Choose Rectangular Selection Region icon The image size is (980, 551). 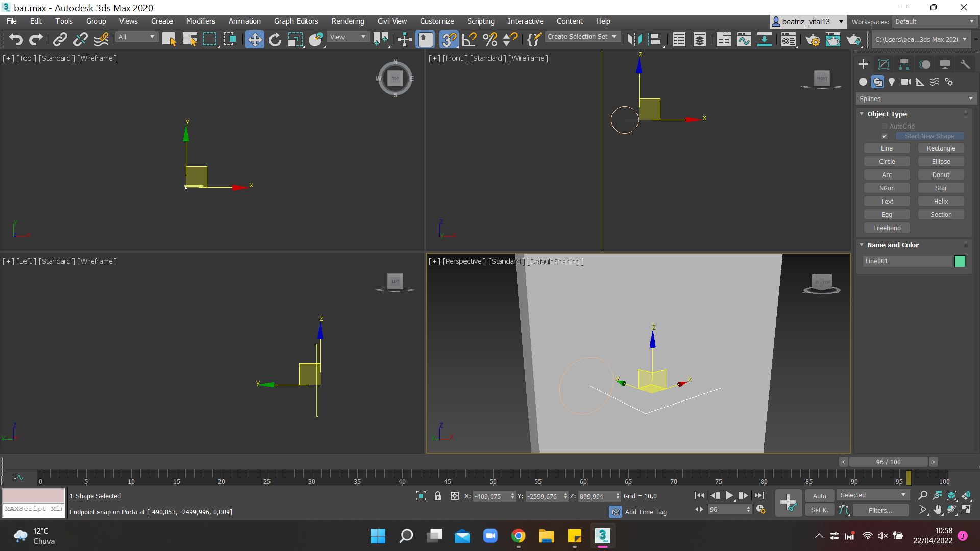click(210, 39)
